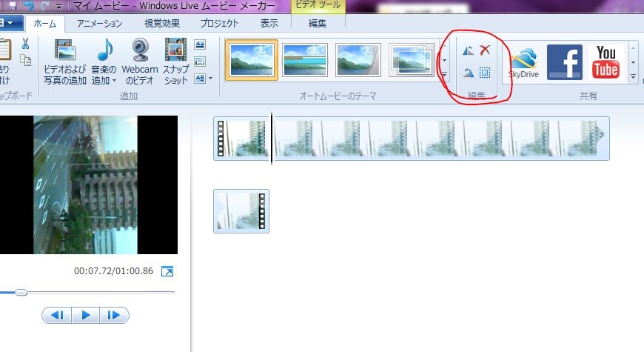Open the 表示 tab

tap(269, 24)
